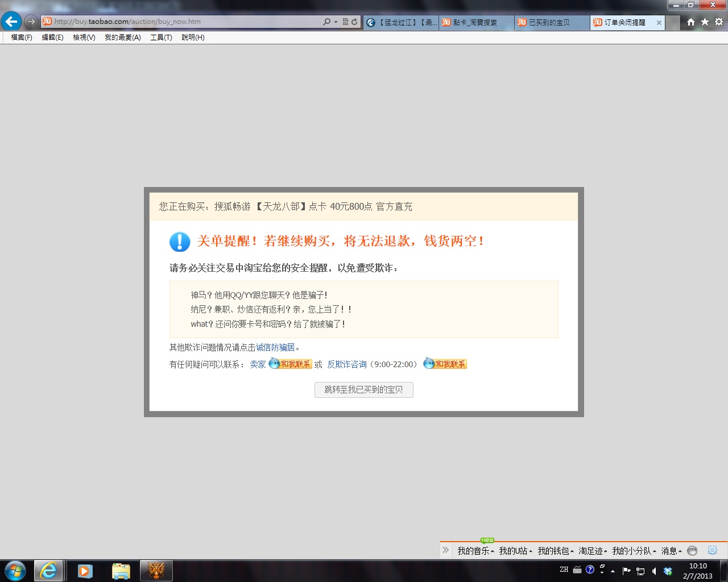Open the Windows Start button
Viewport: 728px width, 582px height.
coord(15,571)
